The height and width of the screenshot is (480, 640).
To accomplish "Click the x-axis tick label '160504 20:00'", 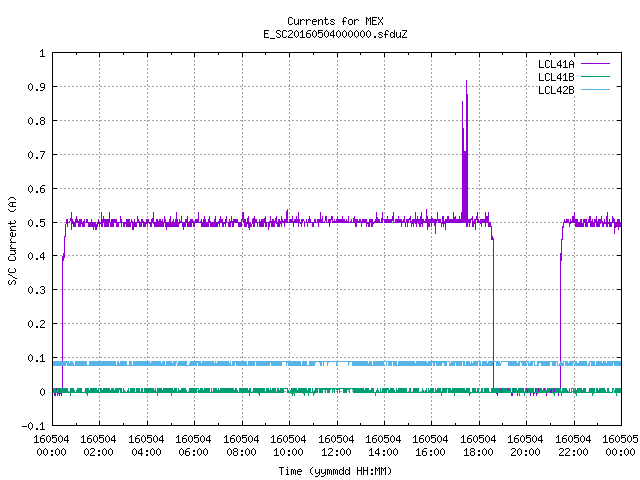I will pyautogui.click(x=525, y=446).
